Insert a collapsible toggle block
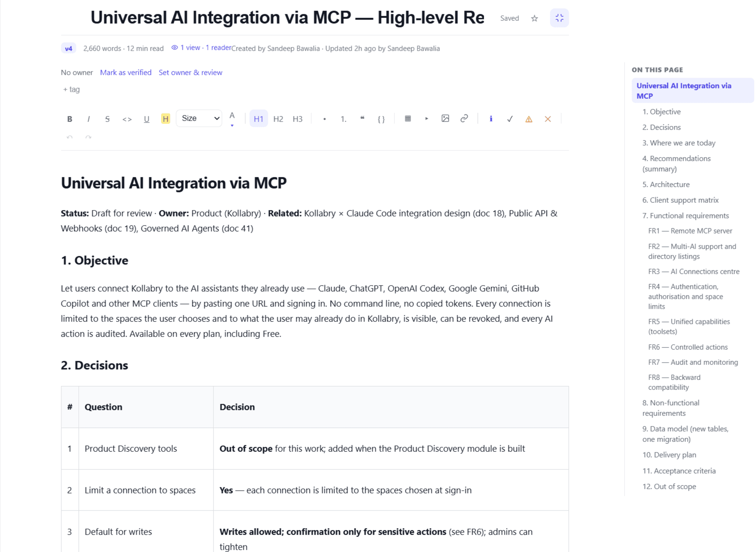This screenshot has width=756, height=552. coord(427,119)
